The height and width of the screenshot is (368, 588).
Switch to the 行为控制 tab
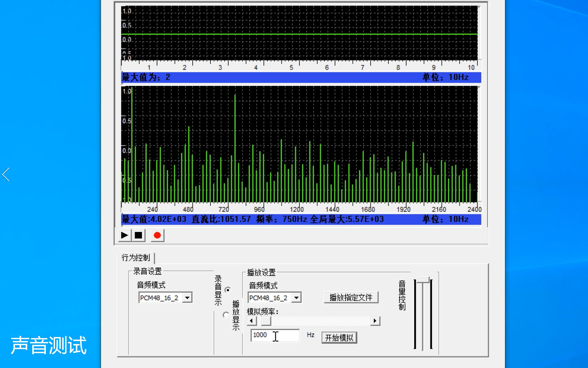[136, 257]
